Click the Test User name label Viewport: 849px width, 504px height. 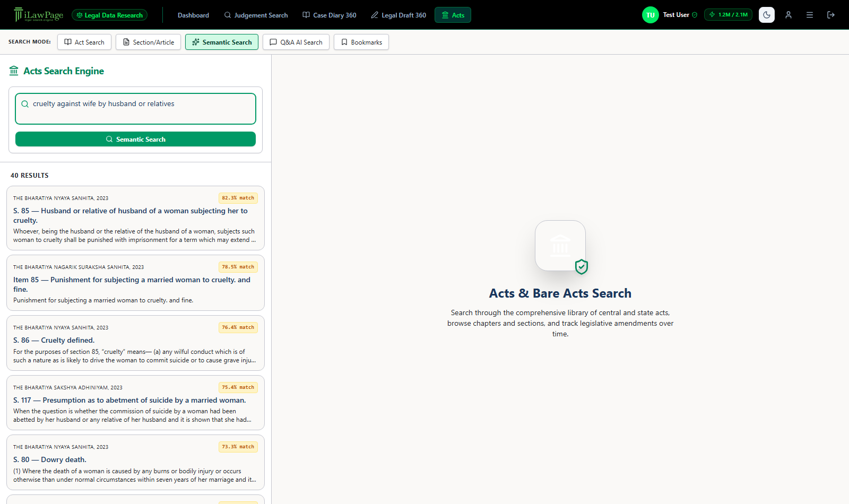tap(676, 15)
